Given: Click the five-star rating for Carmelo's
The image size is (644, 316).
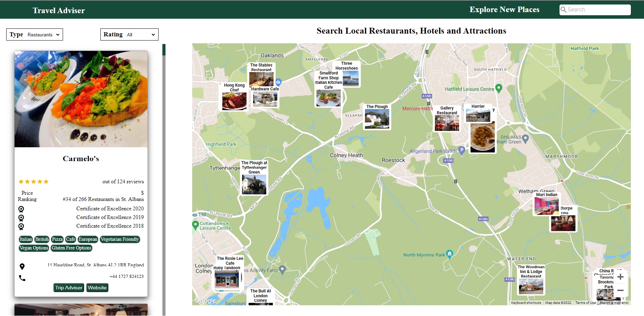Looking at the screenshot, I should tap(34, 182).
